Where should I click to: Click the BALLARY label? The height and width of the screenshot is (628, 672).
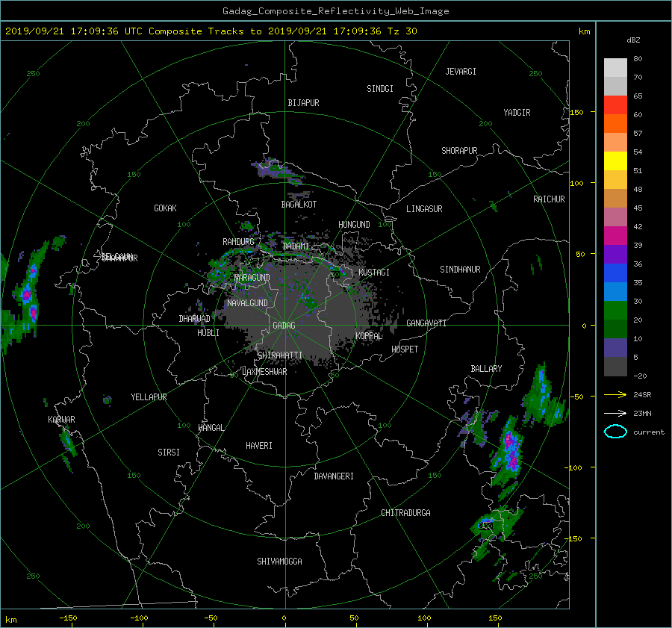tap(486, 369)
